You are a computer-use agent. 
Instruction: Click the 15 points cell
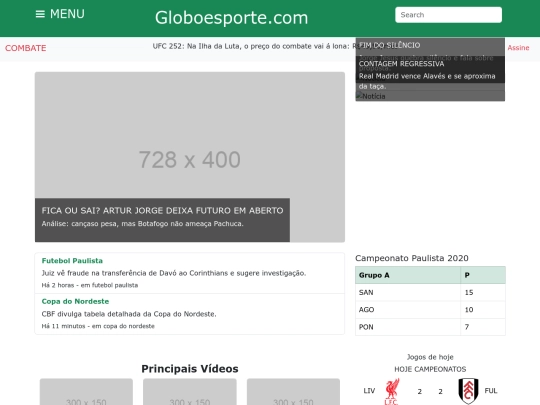[x=483, y=292]
